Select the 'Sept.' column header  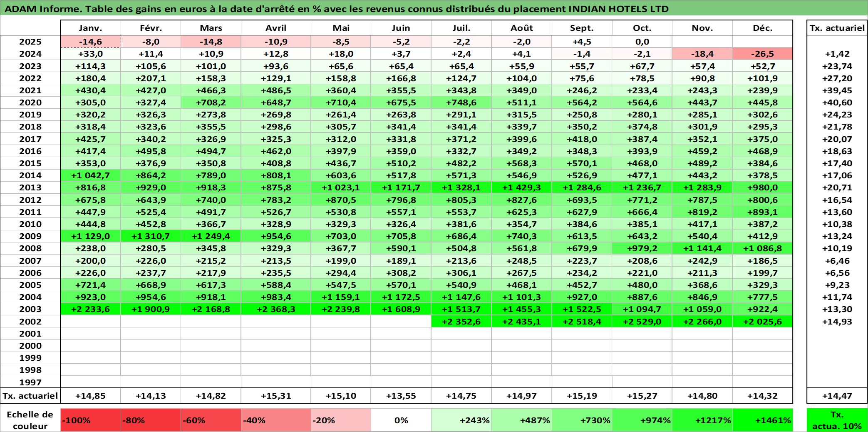pyautogui.click(x=582, y=28)
